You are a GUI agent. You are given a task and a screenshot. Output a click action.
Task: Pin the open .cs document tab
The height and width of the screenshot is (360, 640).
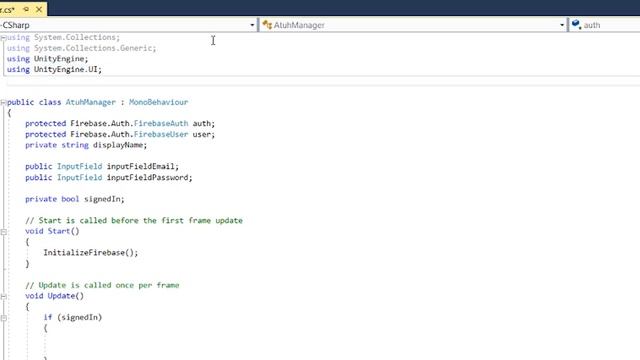26,9
